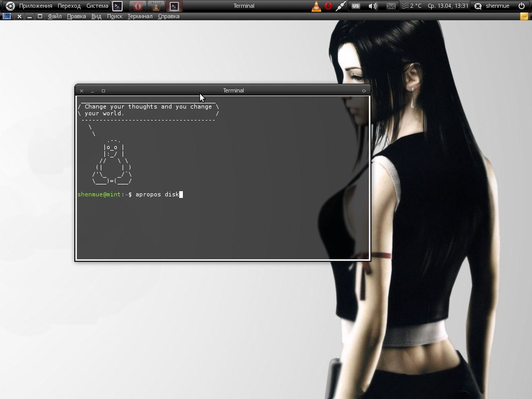Click the yellow sticky note icon at right edge
Screen dimensions: 532x399
(524, 16)
